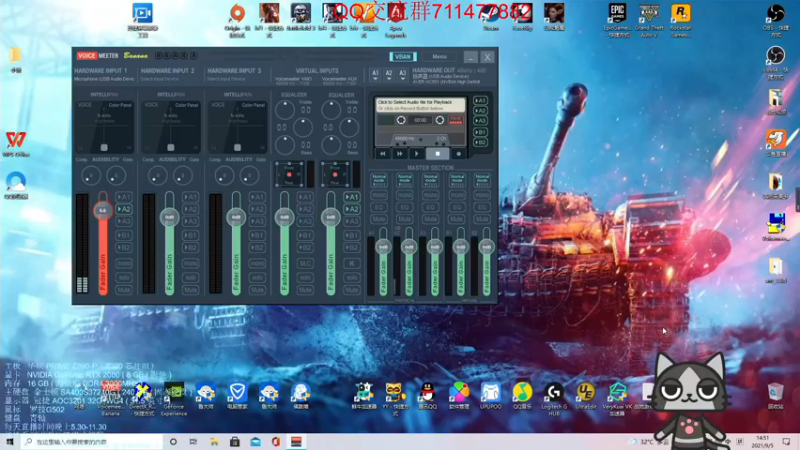Toggle the VBAN button
800x450 pixels.
[403, 57]
